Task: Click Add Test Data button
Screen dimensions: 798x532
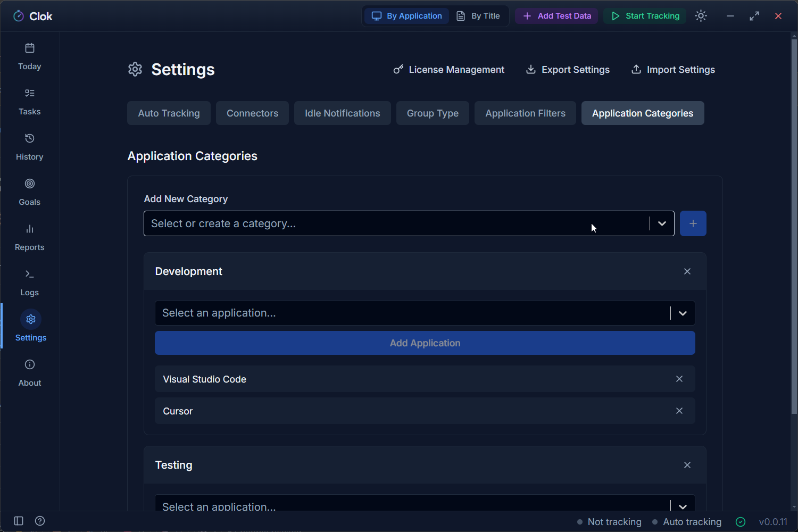Action: pos(556,16)
